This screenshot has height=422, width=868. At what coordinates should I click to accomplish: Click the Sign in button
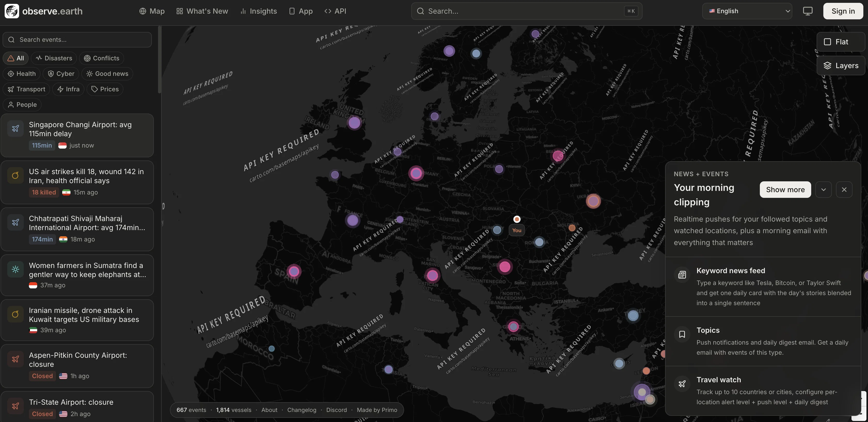(x=843, y=11)
